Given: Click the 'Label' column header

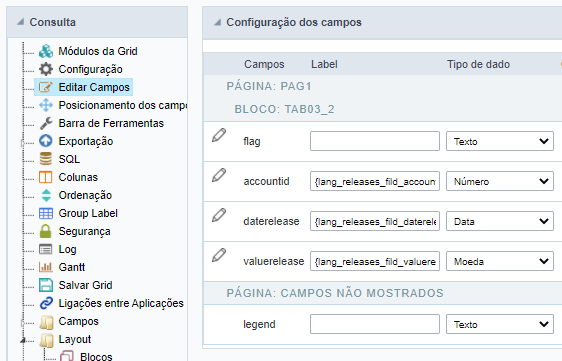Looking at the screenshot, I should (x=324, y=64).
